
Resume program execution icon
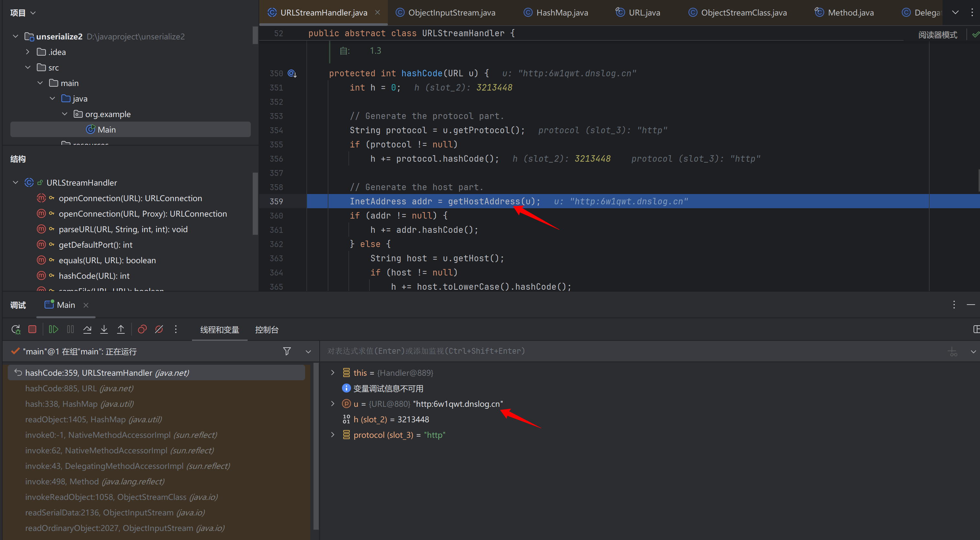pyautogui.click(x=53, y=329)
